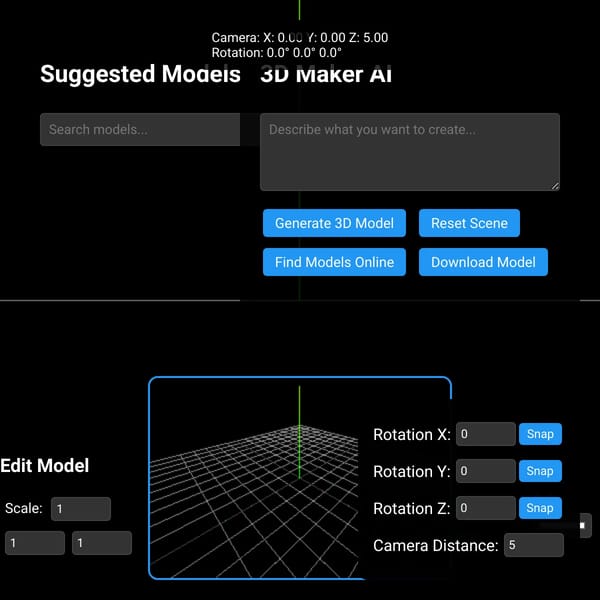Click the Rotation Y label
The height and width of the screenshot is (600, 600).
click(412, 471)
